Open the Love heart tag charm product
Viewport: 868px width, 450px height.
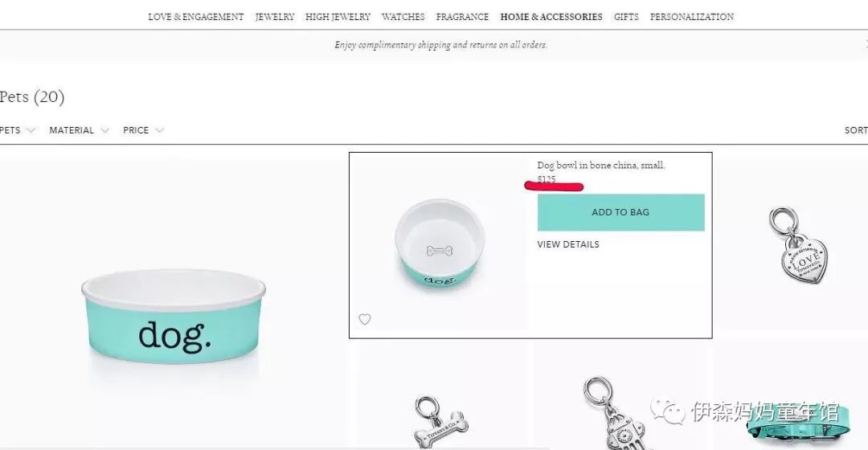798,245
